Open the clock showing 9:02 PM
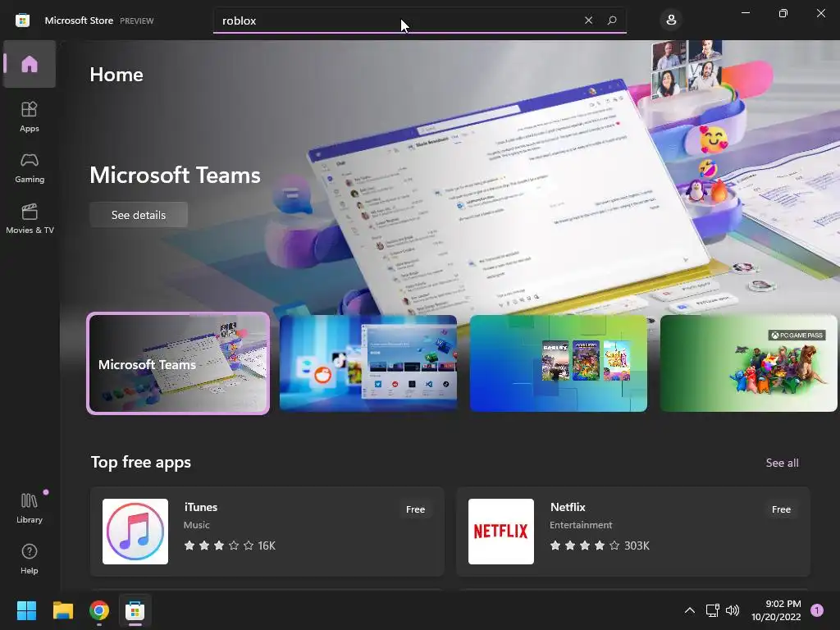The width and height of the screenshot is (840, 630). point(776,610)
